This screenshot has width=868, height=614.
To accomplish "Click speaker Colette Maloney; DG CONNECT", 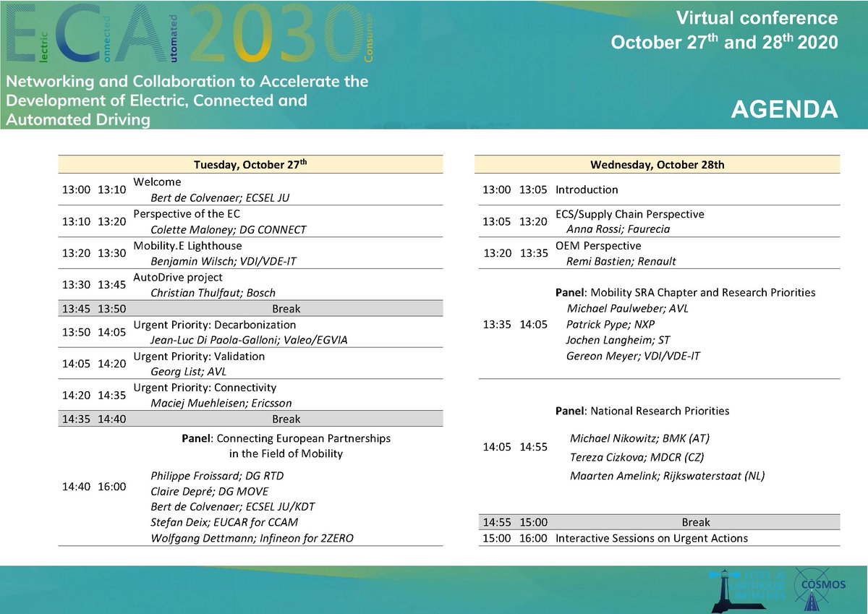I will tap(228, 229).
